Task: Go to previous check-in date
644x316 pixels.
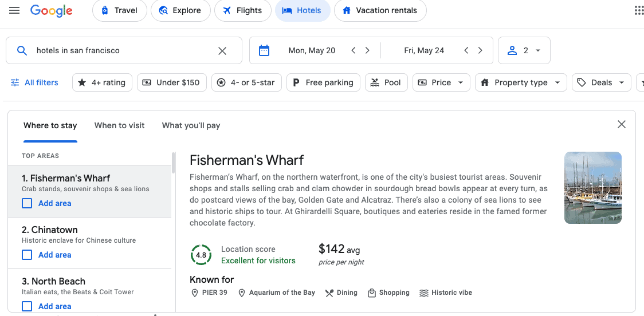Action: pos(354,50)
